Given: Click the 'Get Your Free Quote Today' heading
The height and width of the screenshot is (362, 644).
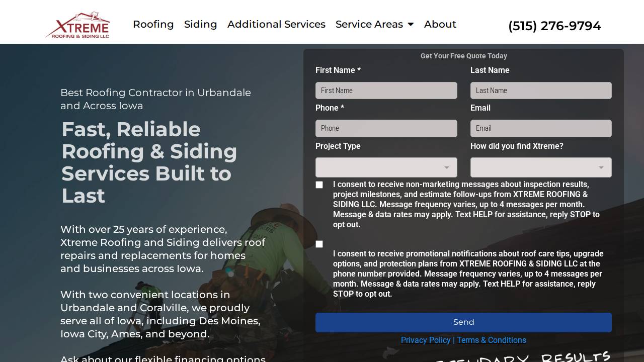Looking at the screenshot, I should pos(463,56).
